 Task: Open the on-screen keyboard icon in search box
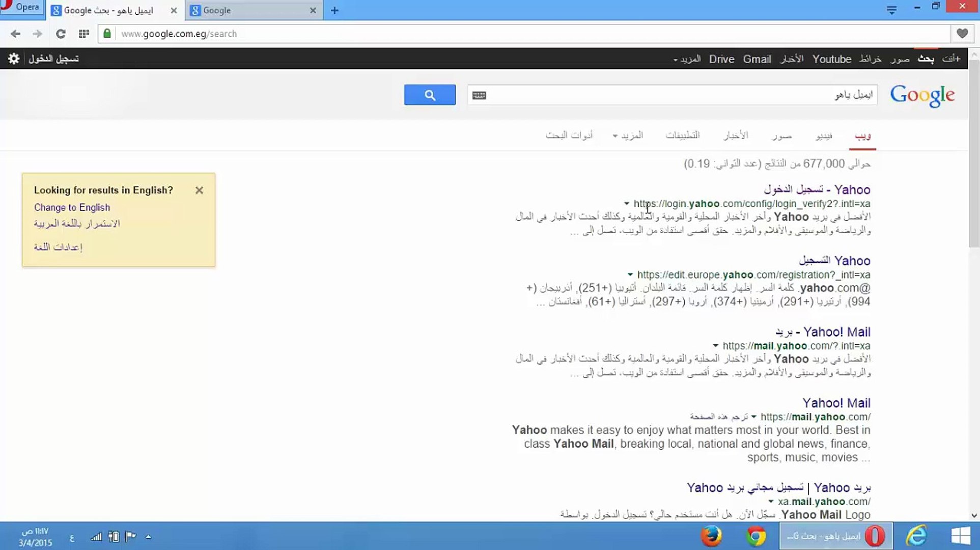point(479,95)
